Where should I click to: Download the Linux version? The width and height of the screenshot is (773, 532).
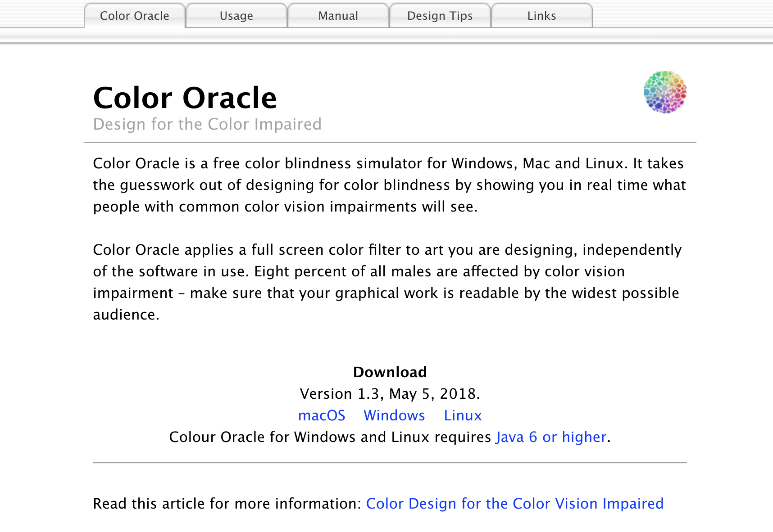(x=463, y=415)
